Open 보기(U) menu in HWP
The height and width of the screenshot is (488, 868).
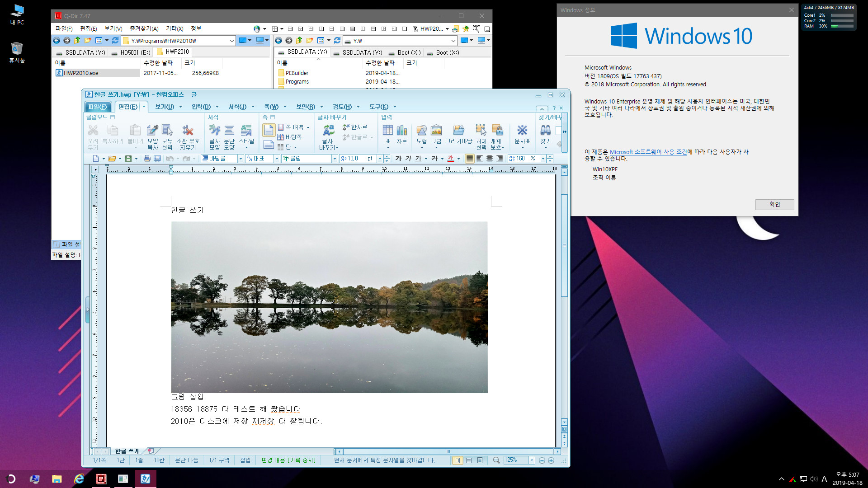(165, 107)
